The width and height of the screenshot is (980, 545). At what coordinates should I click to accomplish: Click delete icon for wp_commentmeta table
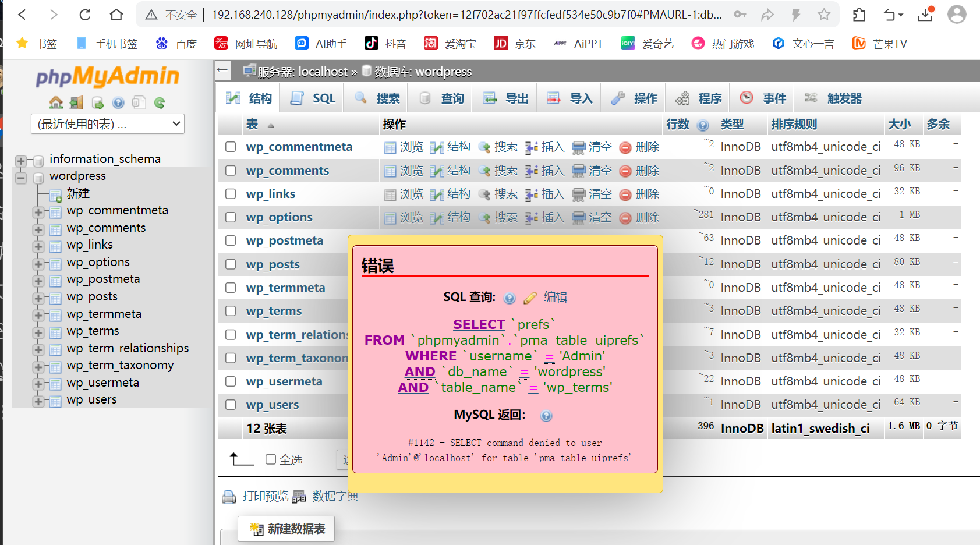pyautogui.click(x=625, y=148)
